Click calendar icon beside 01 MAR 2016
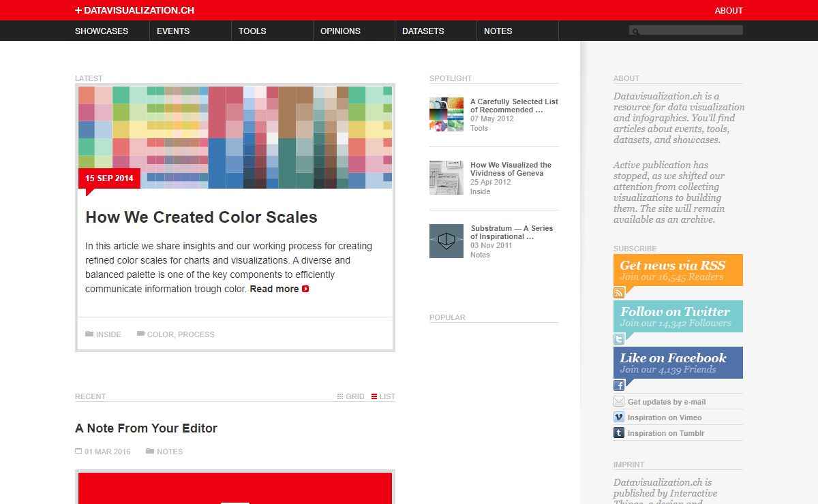This screenshot has width=818, height=504. point(78,451)
